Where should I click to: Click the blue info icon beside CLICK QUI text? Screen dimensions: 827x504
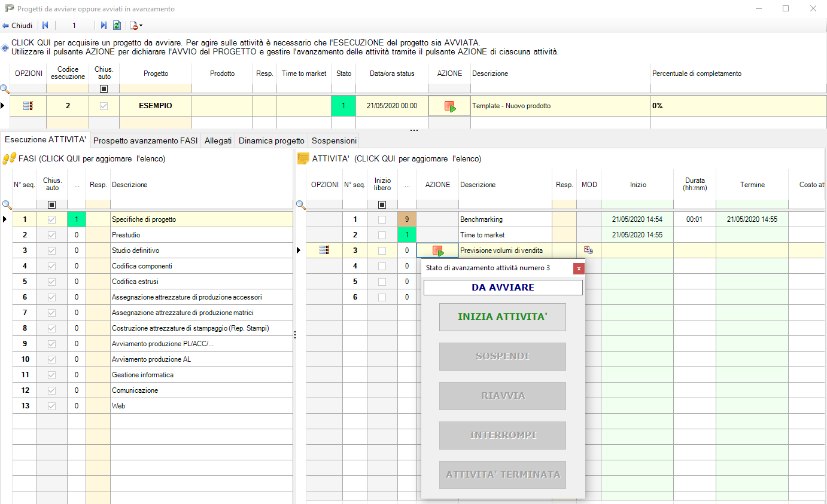(x=5, y=47)
